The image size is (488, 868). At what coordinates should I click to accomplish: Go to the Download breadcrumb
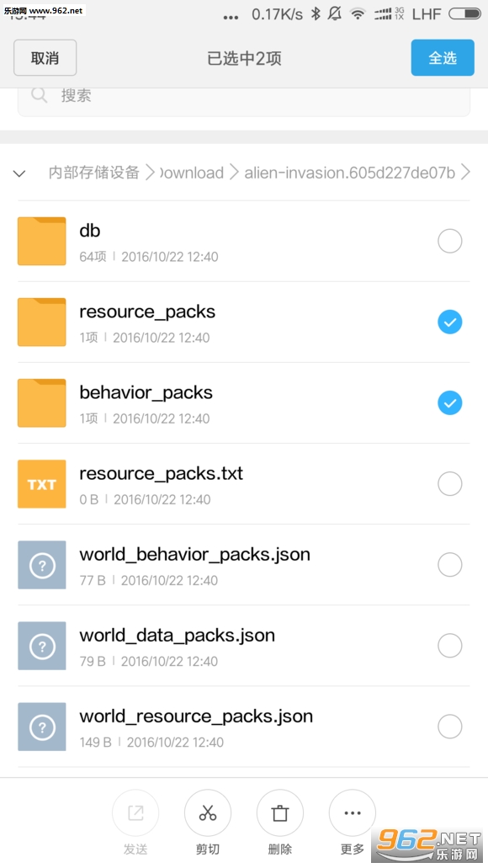click(x=192, y=173)
